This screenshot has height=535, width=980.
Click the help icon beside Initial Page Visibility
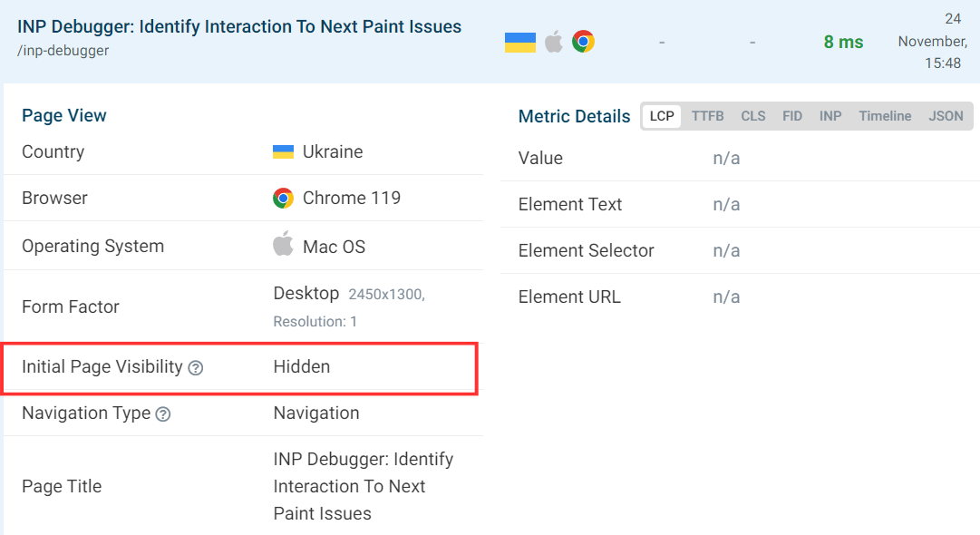tap(196, 368)
